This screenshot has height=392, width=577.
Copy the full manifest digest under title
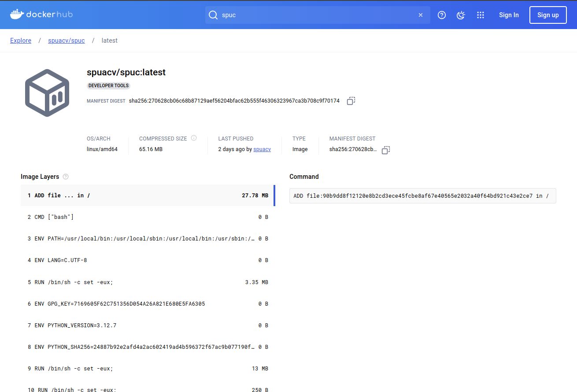pos(351,101)
